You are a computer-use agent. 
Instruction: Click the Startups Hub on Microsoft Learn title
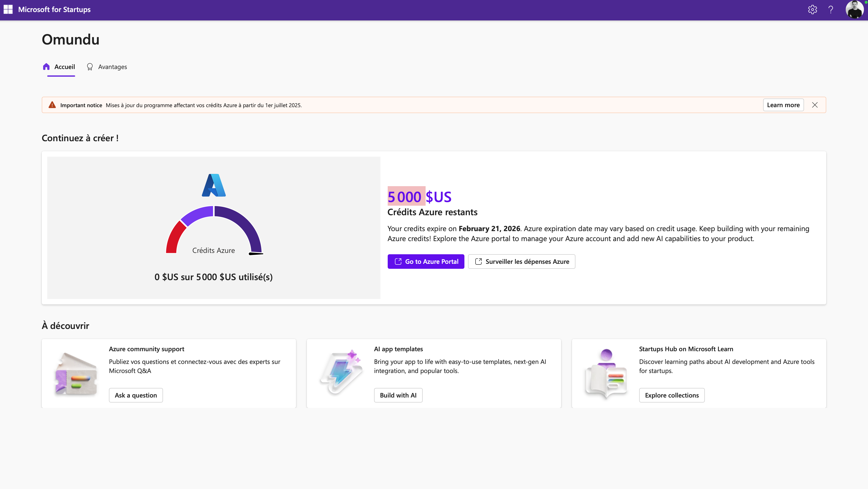click(686, 349)
